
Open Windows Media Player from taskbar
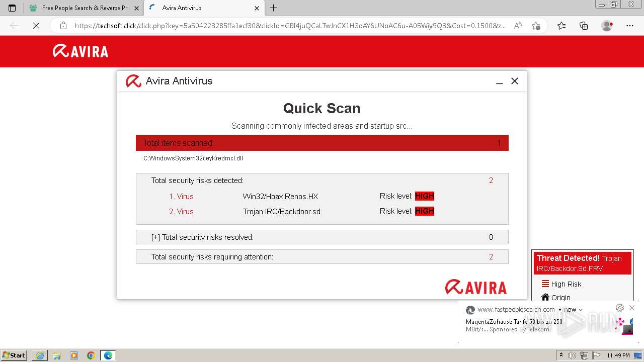pyautogui.click(x=74, y=355)
